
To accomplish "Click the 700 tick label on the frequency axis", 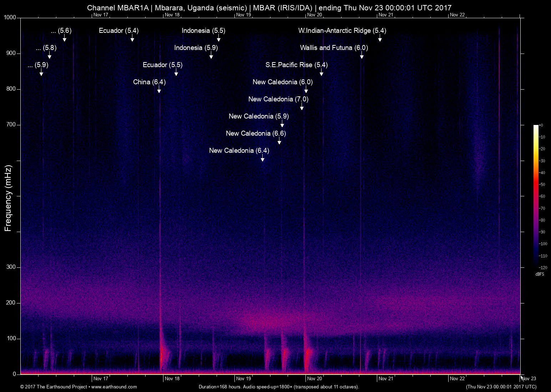I will point(12,125).
